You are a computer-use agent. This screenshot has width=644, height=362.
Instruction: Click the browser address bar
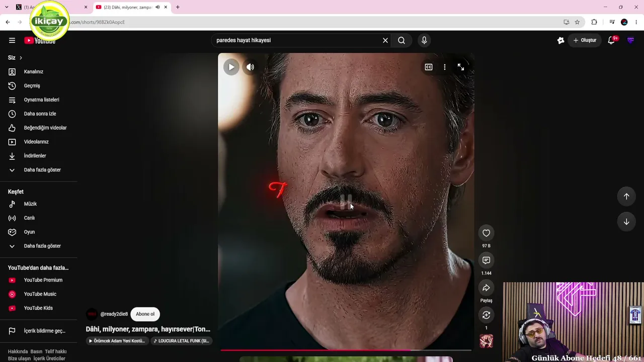312,22
